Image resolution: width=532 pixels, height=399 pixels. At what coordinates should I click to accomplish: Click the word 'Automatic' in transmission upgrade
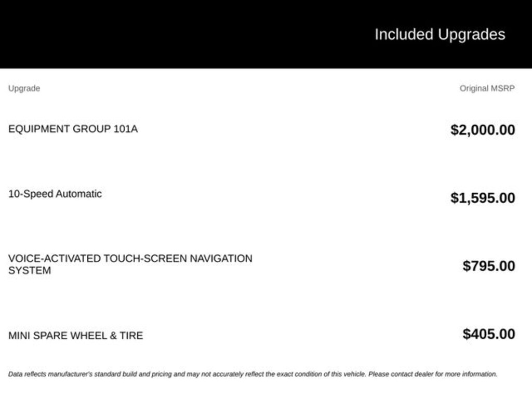[79, 194]
